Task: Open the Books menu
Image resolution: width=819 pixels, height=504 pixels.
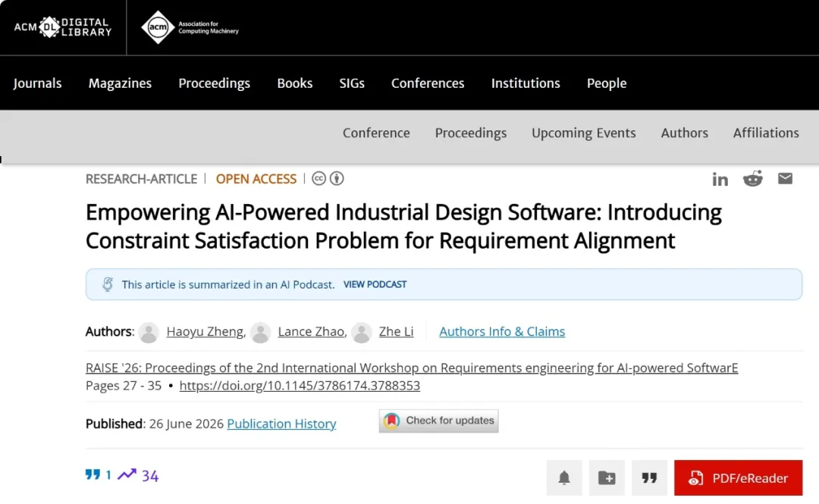Action: (x=294, y=83)
